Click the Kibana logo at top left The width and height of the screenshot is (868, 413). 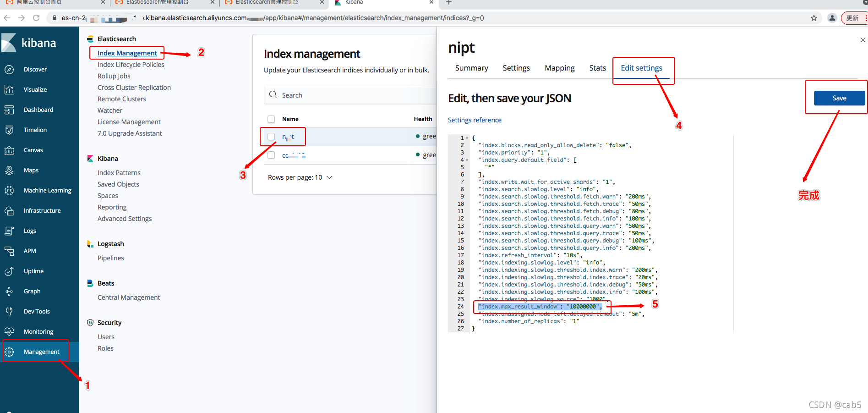(29, 43)
